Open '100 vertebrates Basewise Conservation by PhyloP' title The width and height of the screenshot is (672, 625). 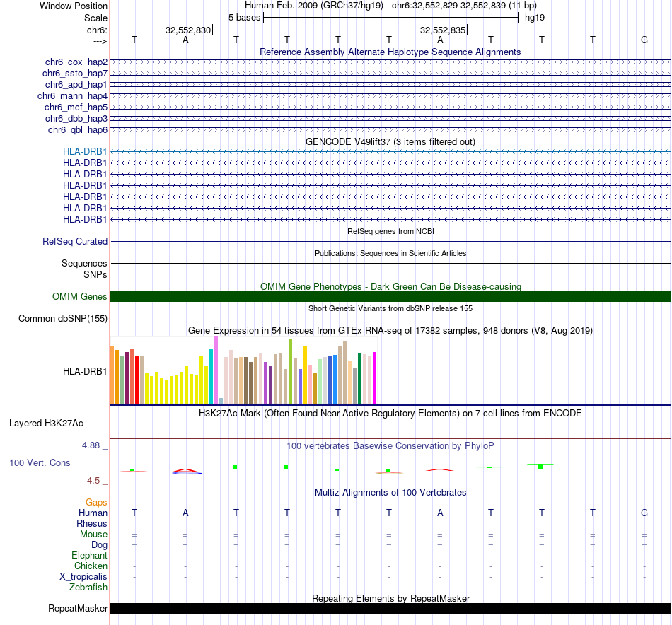[390, 446]
